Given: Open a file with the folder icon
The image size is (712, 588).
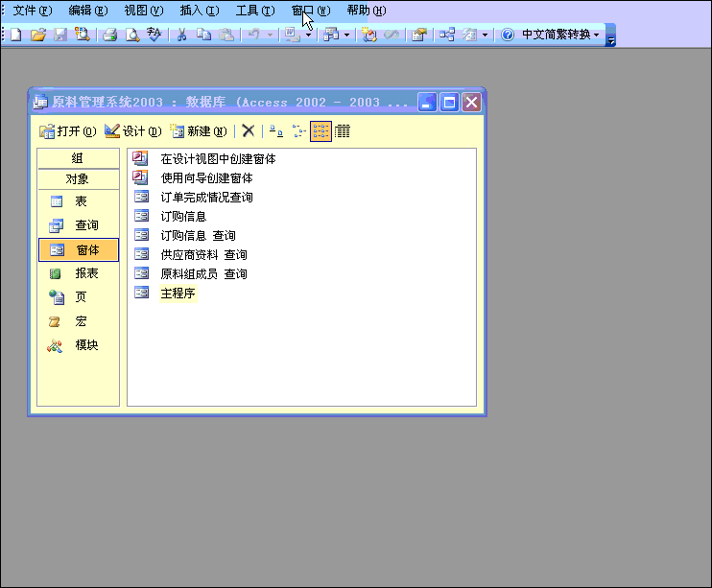Looking at the screenshot, I should (x=38, y=35).
